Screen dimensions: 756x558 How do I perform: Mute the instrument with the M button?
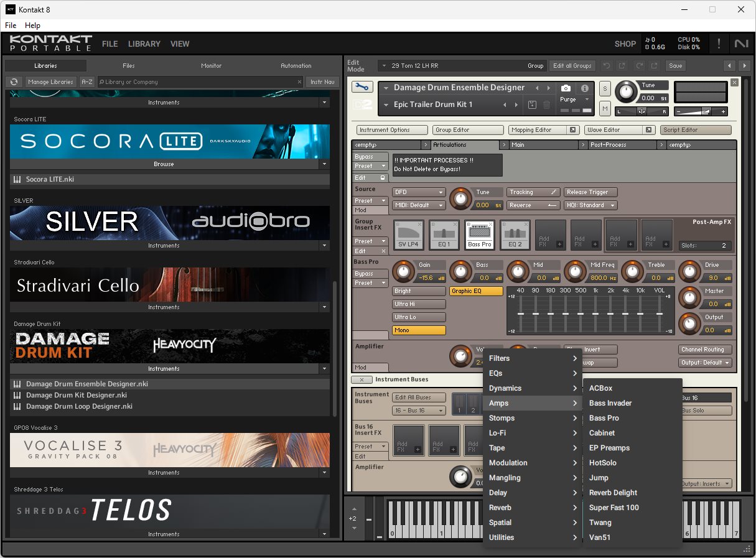click(605, 109)
